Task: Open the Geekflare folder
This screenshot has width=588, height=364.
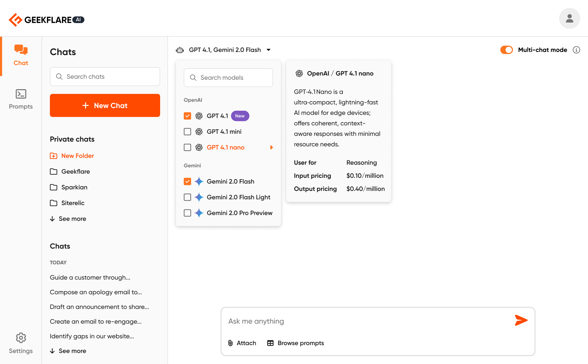Action: (76, 171)
